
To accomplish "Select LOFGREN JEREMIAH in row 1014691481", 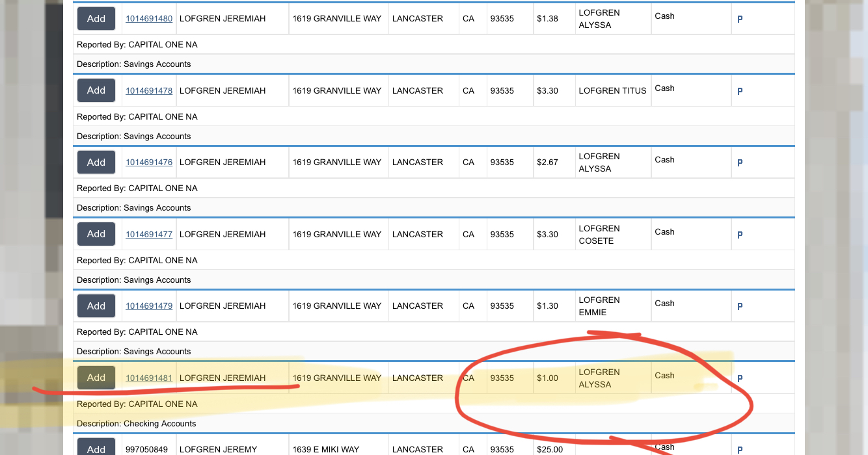I will (x=223, y=378).
